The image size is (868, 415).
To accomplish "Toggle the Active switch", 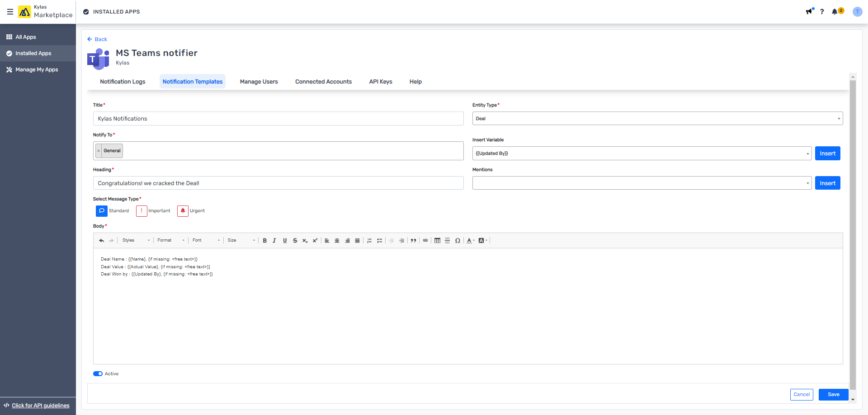I will click(x=98, y=374).
